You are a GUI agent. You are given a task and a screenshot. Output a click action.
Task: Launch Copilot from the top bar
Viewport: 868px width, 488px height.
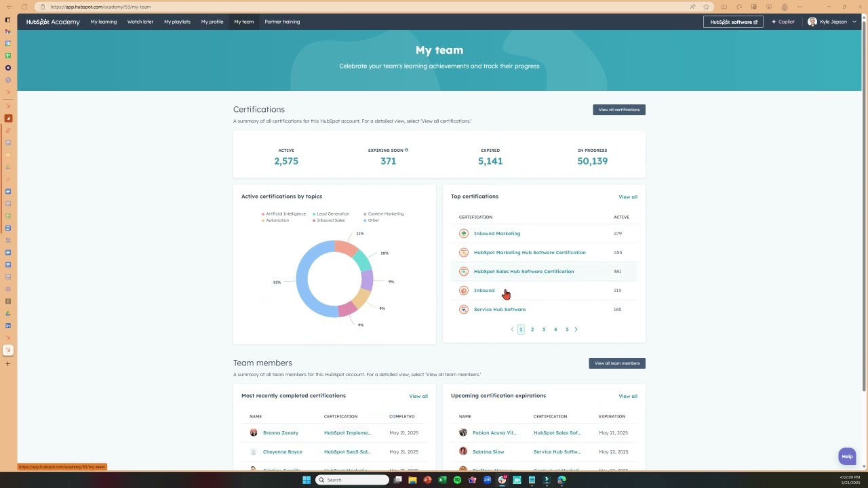click(x=783, y=22)
